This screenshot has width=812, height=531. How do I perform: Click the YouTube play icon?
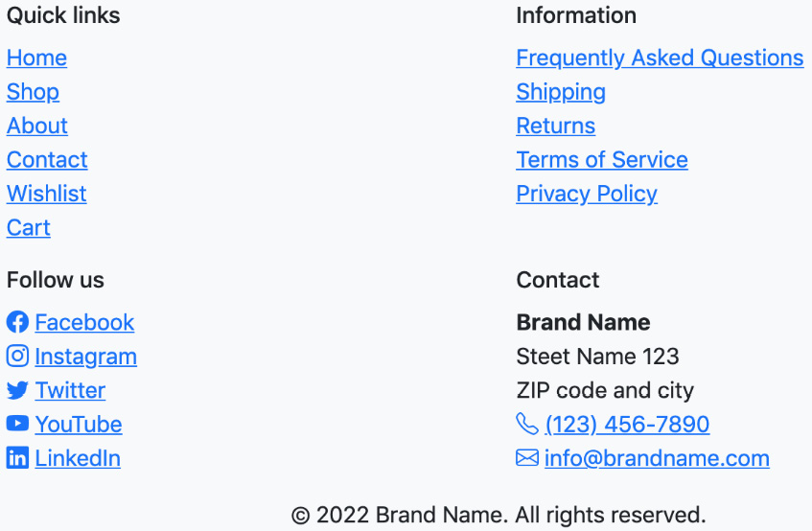[x=17, y=424]
